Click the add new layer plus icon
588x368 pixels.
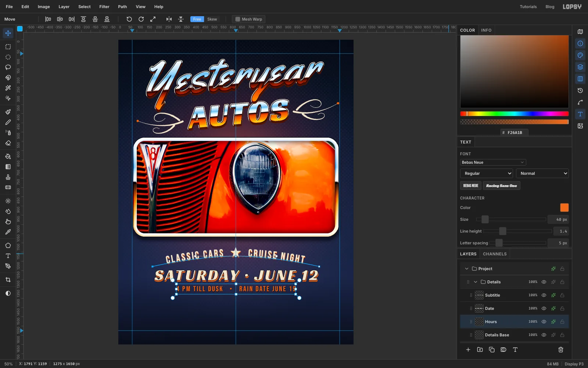[468, 350]
